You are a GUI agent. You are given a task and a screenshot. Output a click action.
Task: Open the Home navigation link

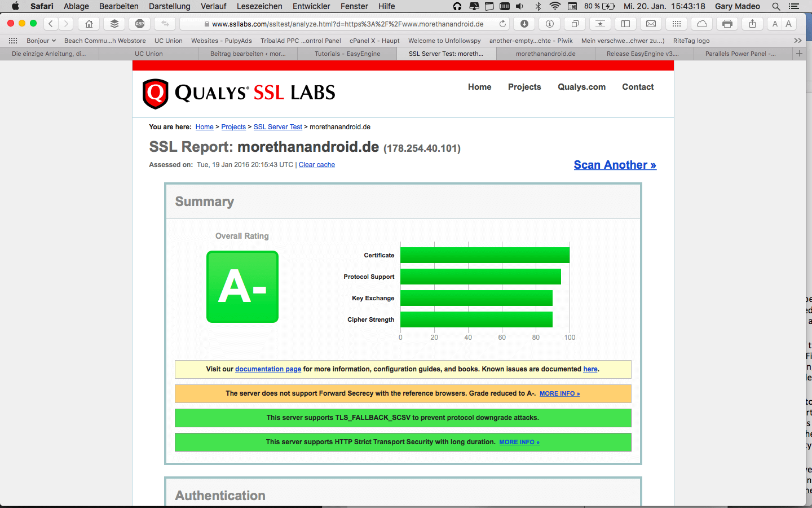(479, 87)
